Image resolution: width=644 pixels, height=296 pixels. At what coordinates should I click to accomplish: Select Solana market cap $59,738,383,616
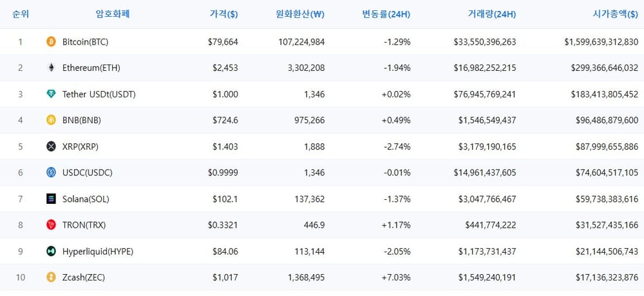607,199
